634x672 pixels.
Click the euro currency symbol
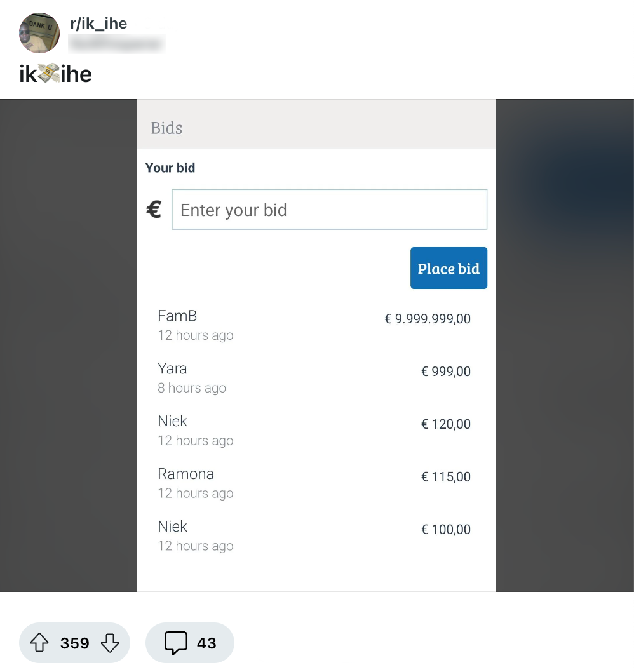pos(154,209)
